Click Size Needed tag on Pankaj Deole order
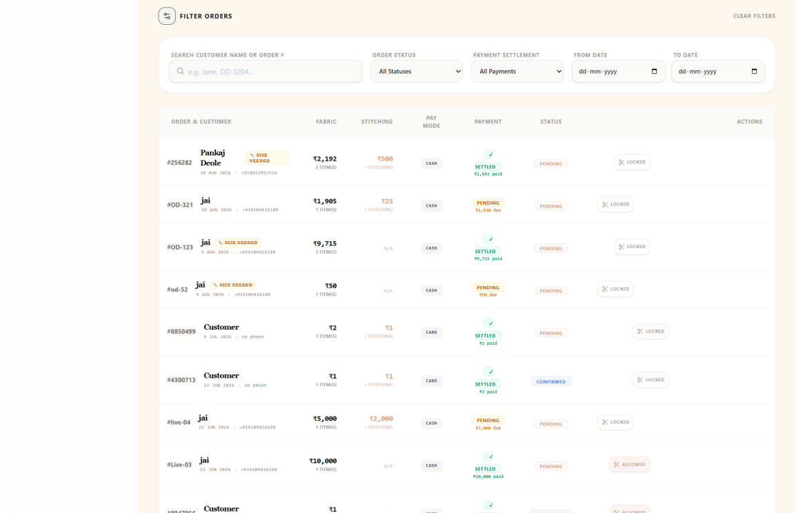This screenshot has width=812, height=513. 266,158
